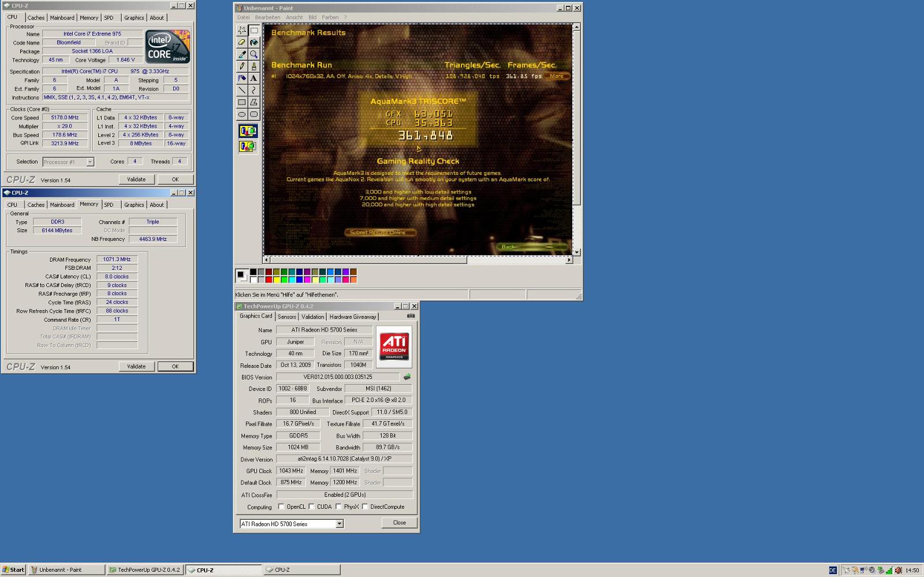Click the DRAM Frequency value 1071.3 MHz
Image resolution: width=924 pixels, height=577 pixels.
[117, 259]
